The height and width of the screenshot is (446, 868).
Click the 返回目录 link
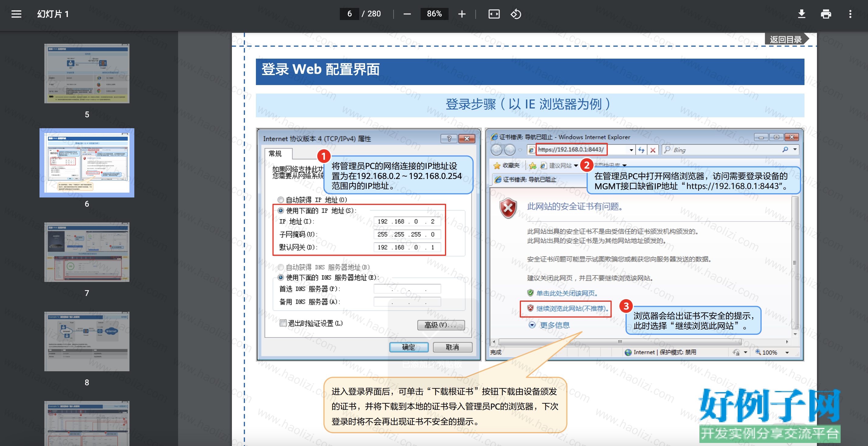(786, 39)
